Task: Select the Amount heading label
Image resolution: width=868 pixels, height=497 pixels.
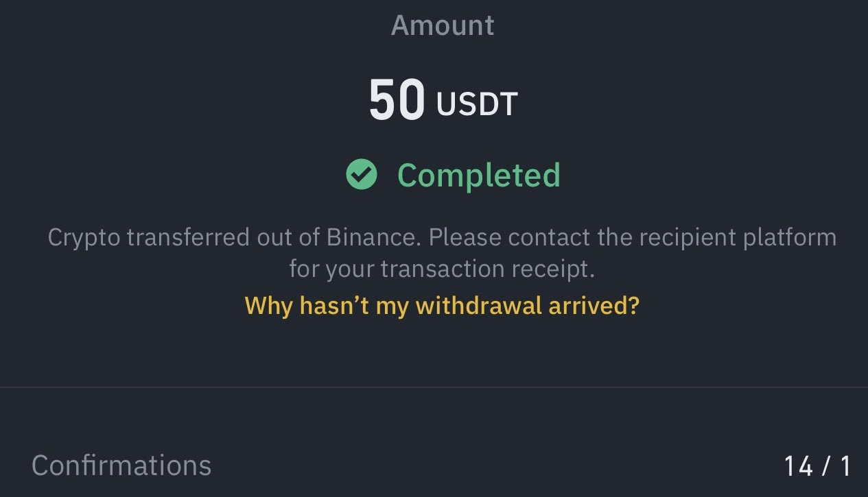Action: pyautogui.click(x=443, y=26)
